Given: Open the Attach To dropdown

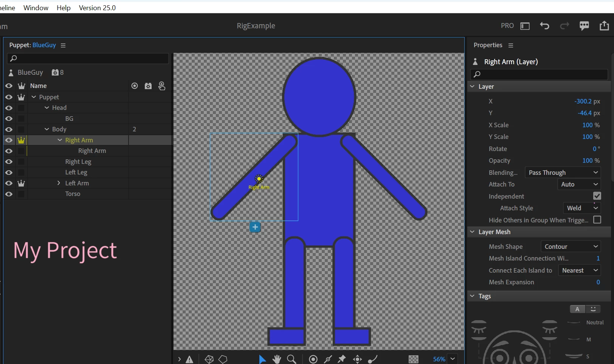Looking at the screenshot, I should (579, 184).
